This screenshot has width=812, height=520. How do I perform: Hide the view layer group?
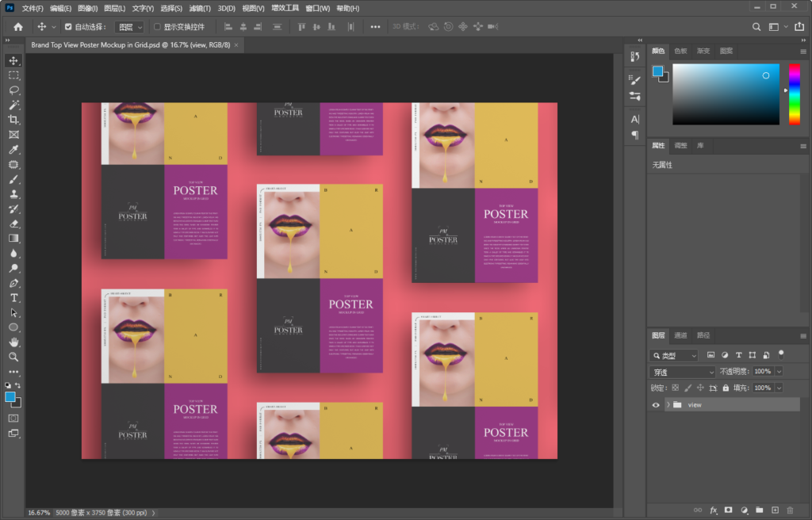[656, 405]
